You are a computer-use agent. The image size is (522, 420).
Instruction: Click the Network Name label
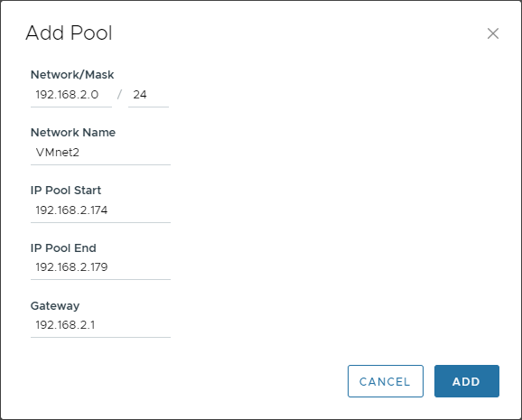click(73, 133)
